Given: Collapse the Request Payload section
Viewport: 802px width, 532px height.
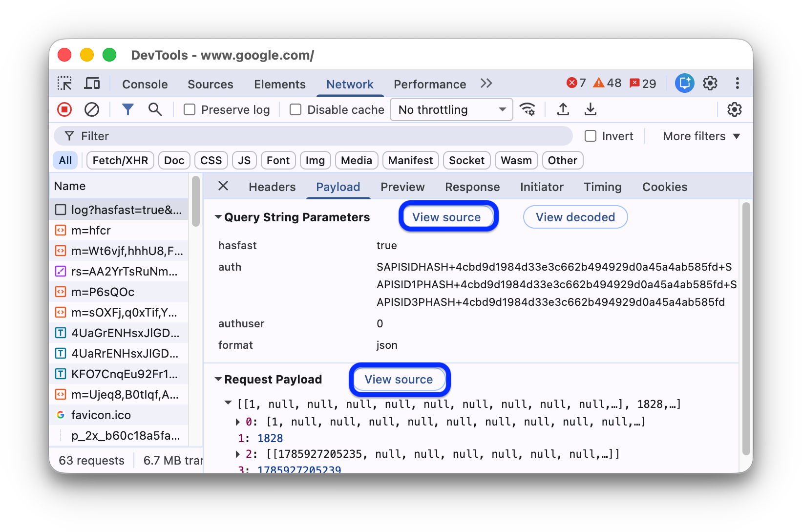Looking at the screenshot, I should (218, 379).
